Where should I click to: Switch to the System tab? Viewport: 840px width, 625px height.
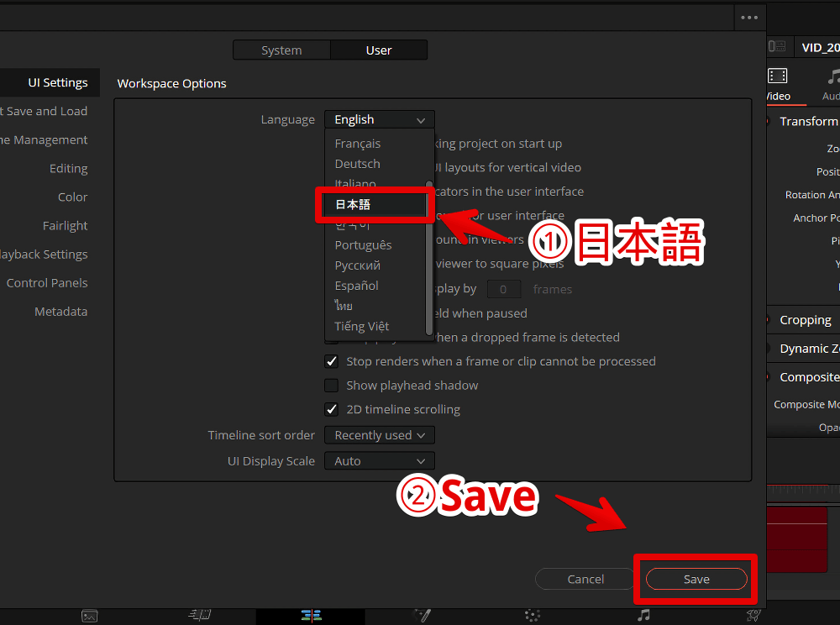281,50
